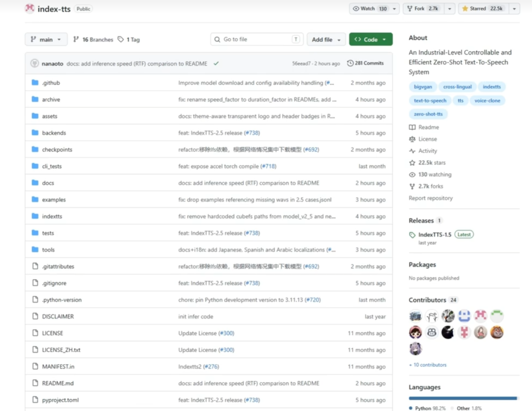532x411 pixels.
Task: Click the Python language color dot
Action: point(411,408)
